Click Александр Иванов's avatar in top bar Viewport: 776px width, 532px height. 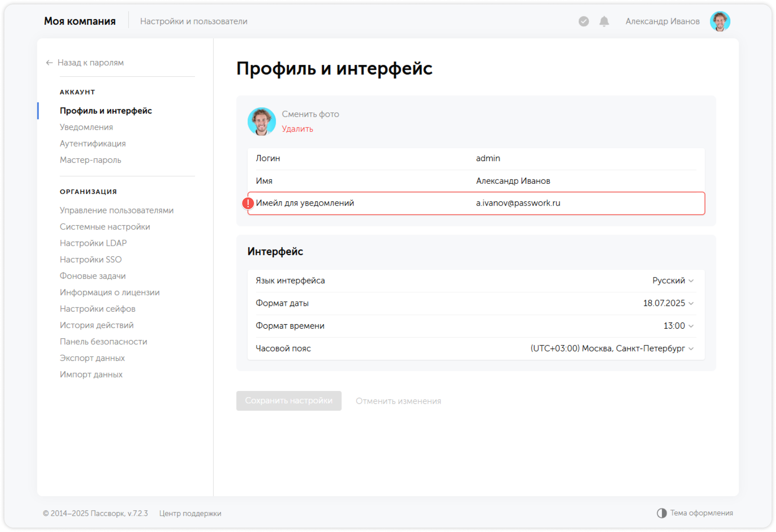[x=720, y=21]
